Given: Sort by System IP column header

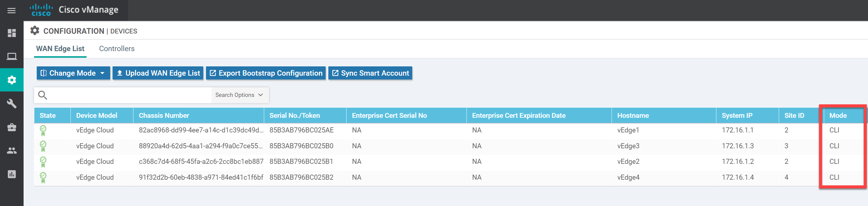Looking at the screenshot, I should (747, 115).
